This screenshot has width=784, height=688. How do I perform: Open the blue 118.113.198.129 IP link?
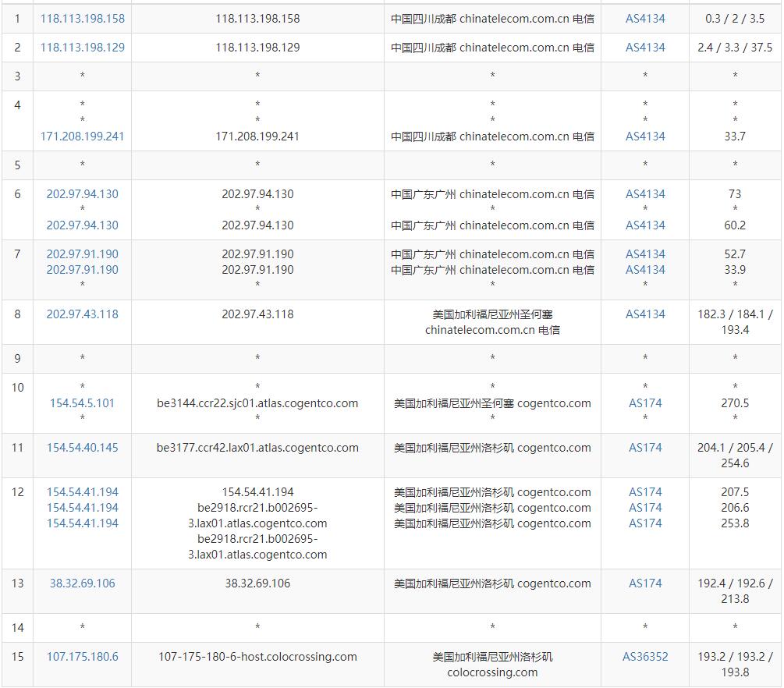[83, 48]
